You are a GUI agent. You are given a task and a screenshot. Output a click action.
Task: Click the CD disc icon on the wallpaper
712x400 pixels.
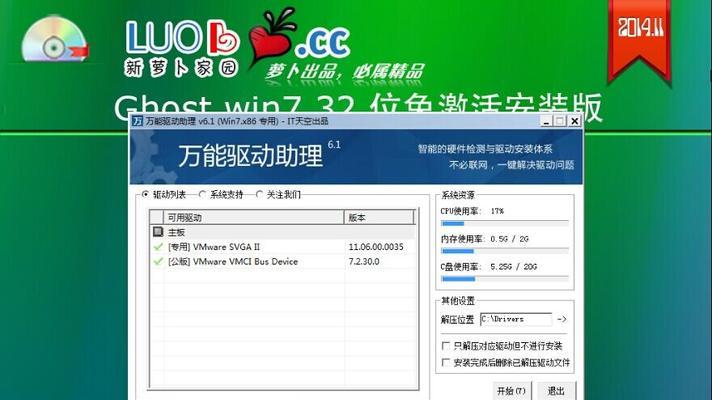click(x=54, y=39)
